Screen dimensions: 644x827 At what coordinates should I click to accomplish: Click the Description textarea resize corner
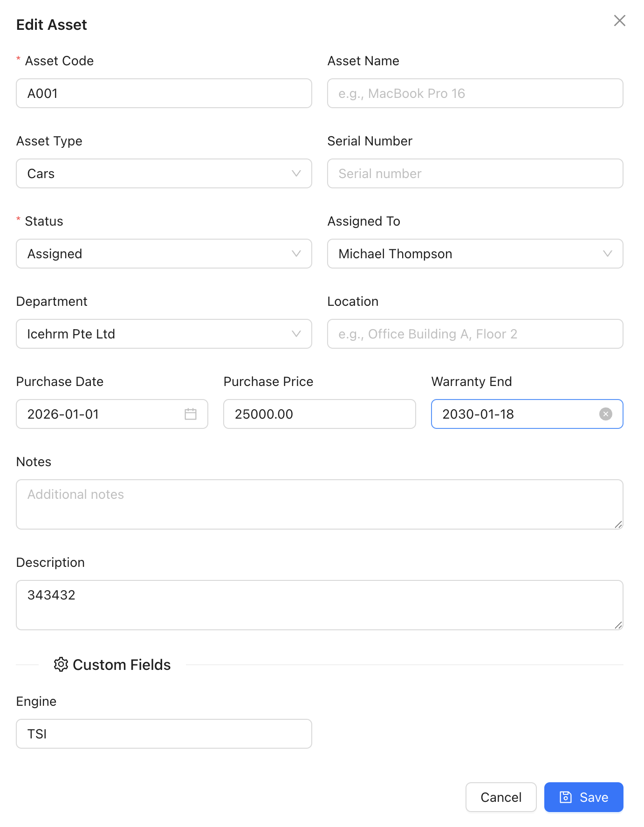618,625
